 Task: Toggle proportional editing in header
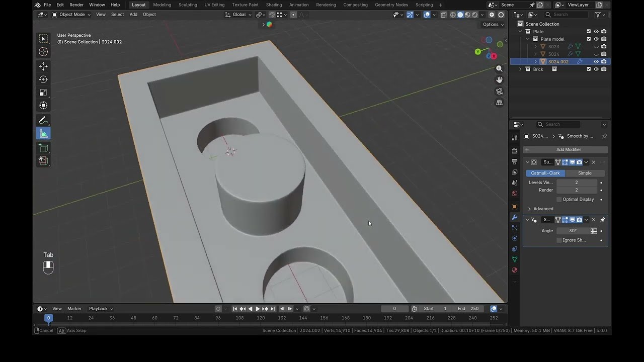point(293,15)
